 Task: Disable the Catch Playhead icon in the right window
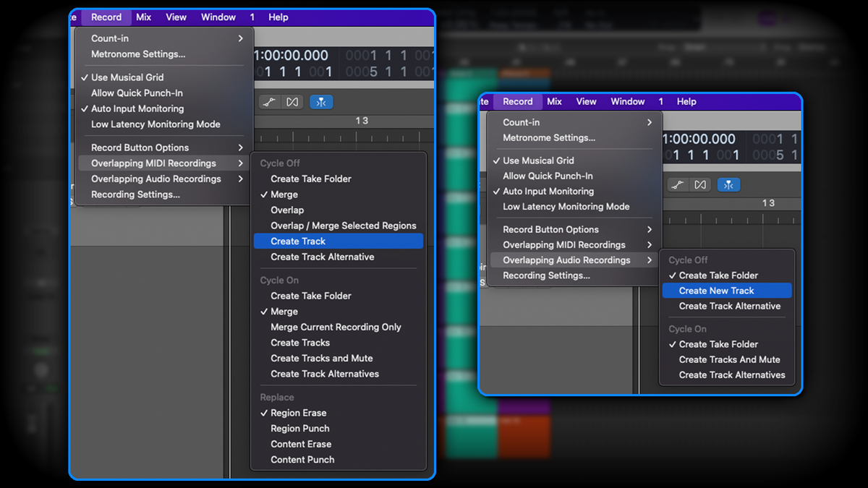click(x=728, y=184)
